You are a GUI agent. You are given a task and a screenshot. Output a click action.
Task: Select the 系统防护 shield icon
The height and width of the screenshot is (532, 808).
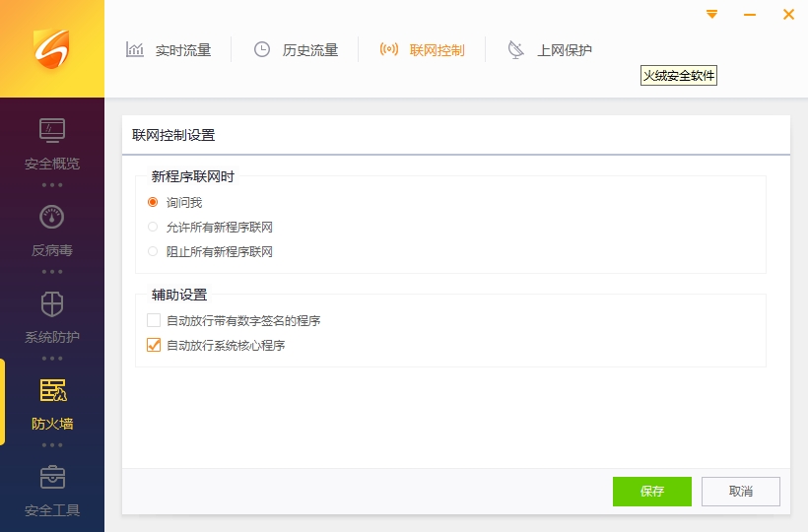coord(52,303)
